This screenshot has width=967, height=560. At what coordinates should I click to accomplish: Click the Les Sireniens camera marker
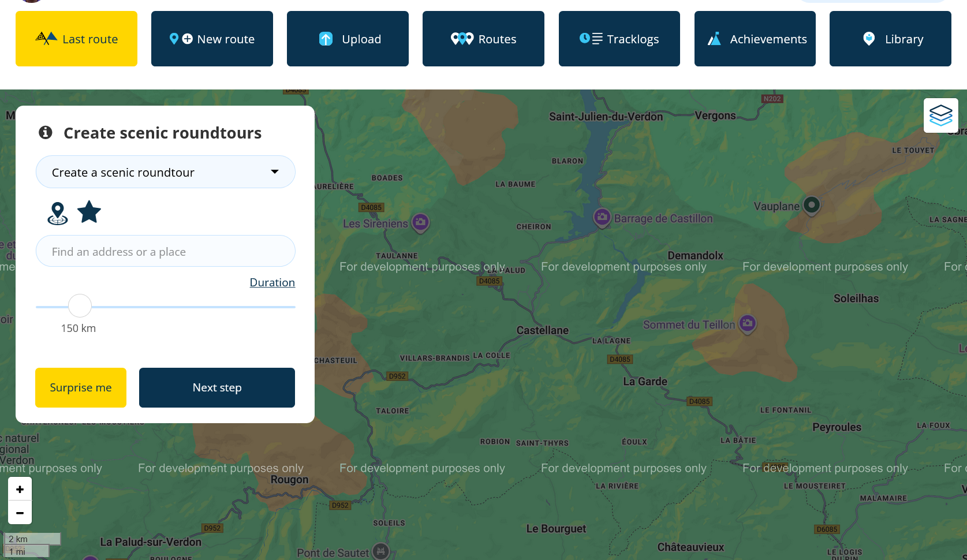[421, 222]
